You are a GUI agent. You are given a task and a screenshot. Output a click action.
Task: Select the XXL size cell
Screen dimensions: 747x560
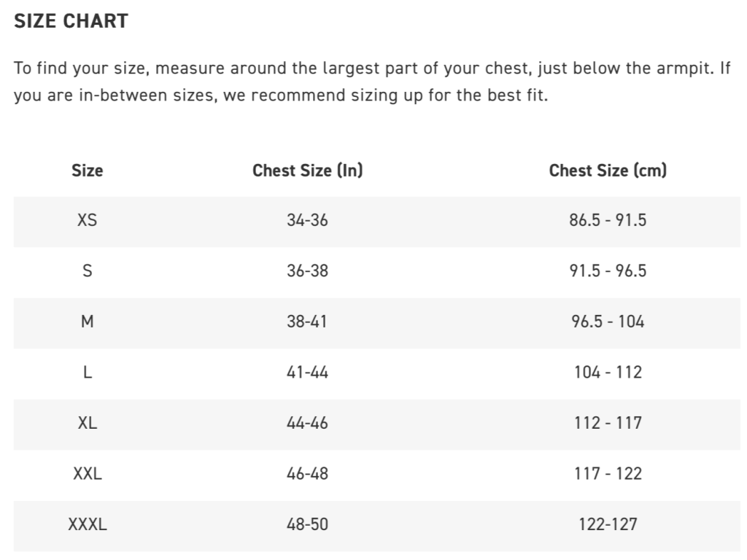click(x=87, y=473)
